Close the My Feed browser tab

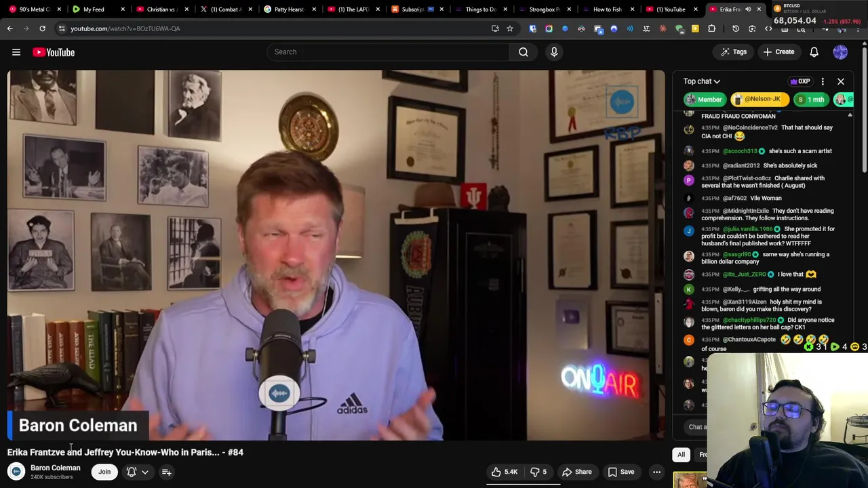(123, 9)
